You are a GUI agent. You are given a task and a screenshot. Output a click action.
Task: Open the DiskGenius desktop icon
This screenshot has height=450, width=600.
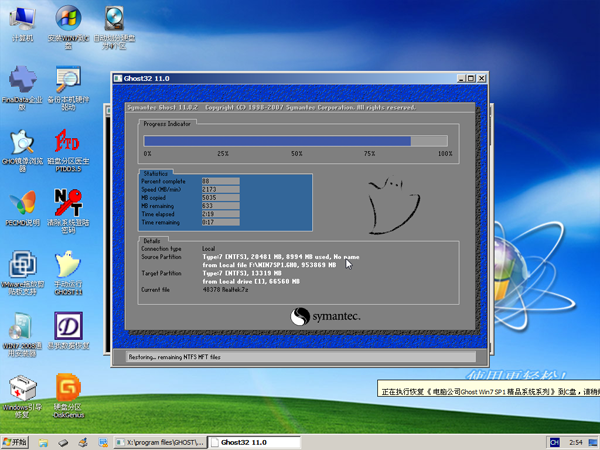[x=68, y=386]
